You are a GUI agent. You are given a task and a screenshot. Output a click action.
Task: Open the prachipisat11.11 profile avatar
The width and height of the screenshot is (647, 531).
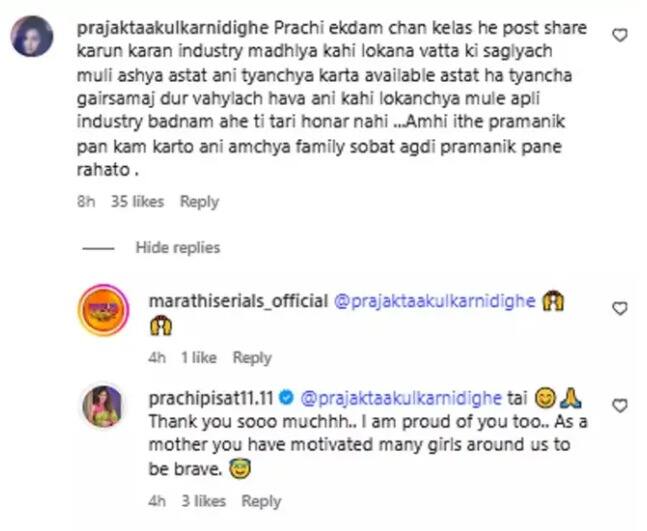pyautogui.click(x=103, y=406)
